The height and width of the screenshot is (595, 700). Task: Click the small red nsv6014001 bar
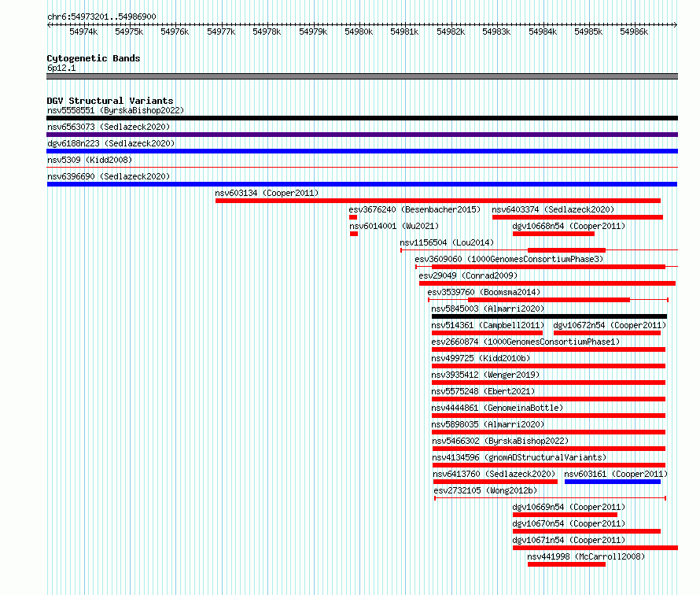click(x=354, y=234)
